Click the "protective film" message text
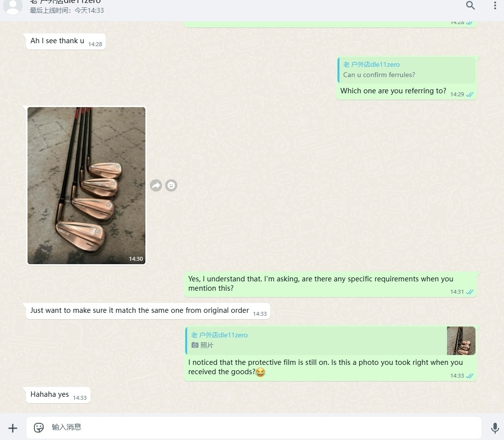The width and height of the screenshot is (504, 440). pos(325,367)
